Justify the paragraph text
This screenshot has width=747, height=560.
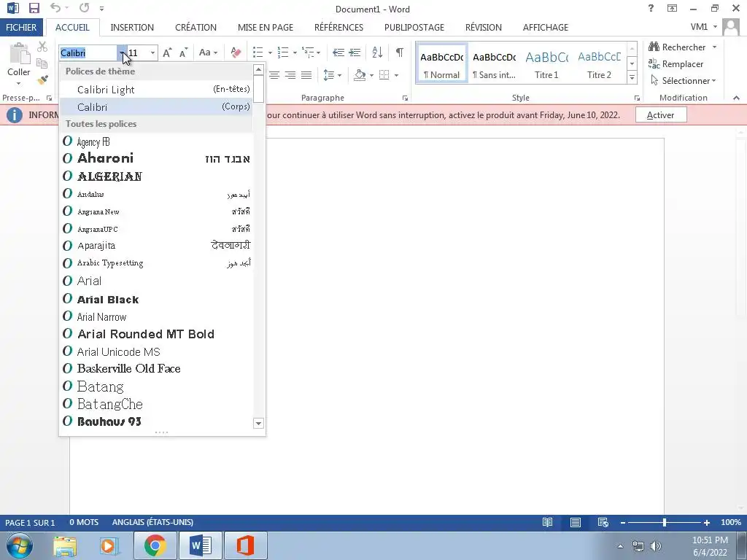[306, 75]
